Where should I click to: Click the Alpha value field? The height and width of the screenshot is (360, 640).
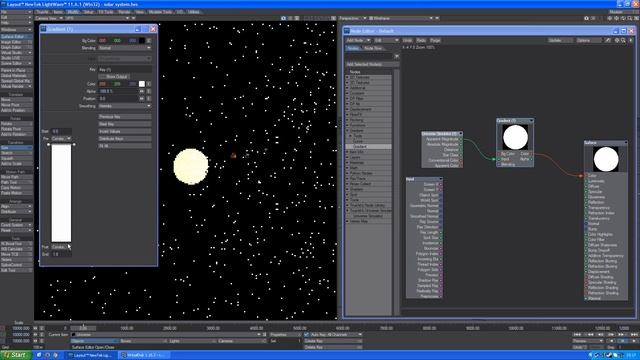118,91
